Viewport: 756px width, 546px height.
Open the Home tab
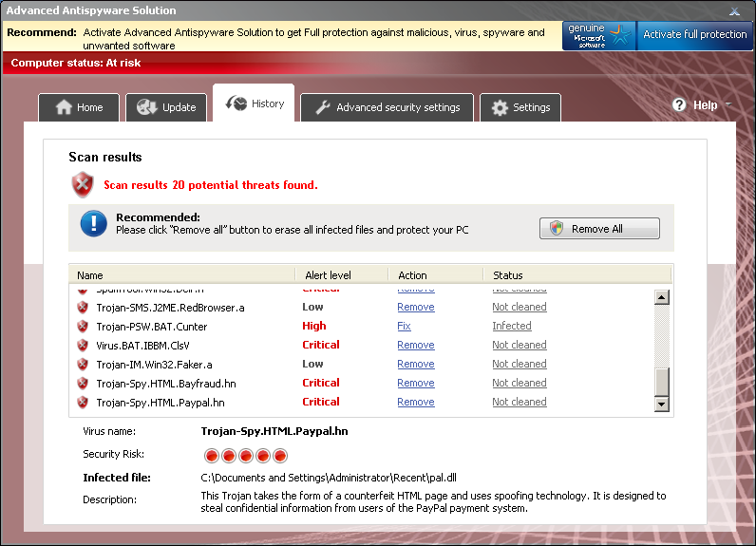coord(79,107)
